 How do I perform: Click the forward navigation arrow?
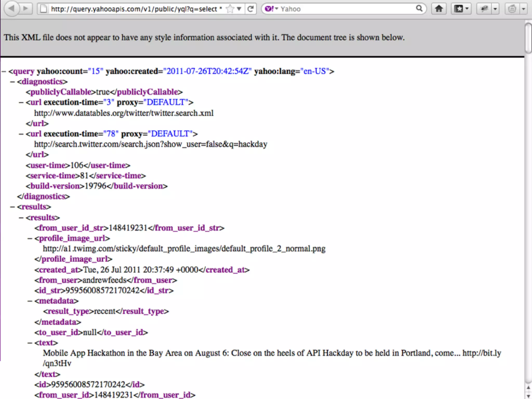point(25,9)
